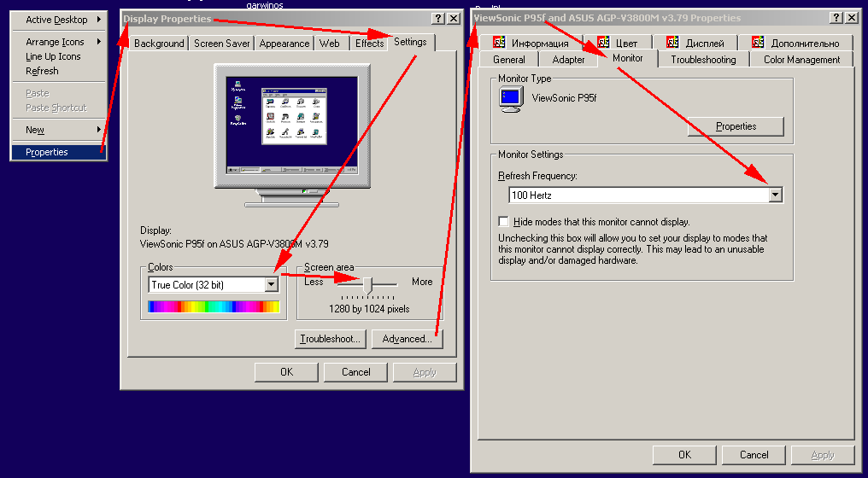Click the monitor Properties button
Screen dimensions: 868x478
736,126
